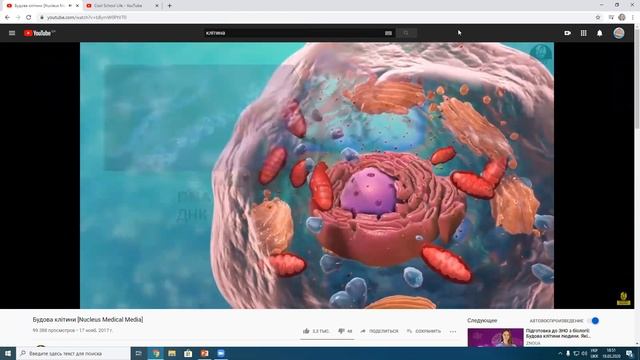Open PowerPoint from the taskbar
The height and width of the screenshot is (360, 640).
point(204,353)
